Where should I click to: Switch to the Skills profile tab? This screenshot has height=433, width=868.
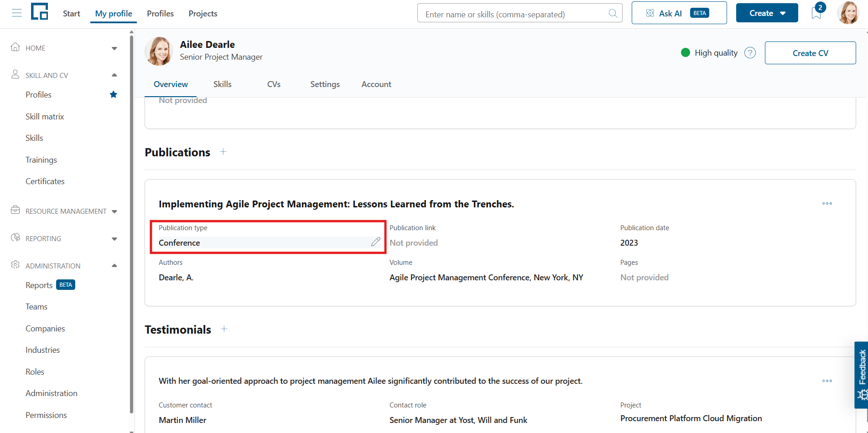[x=223, y=84]
